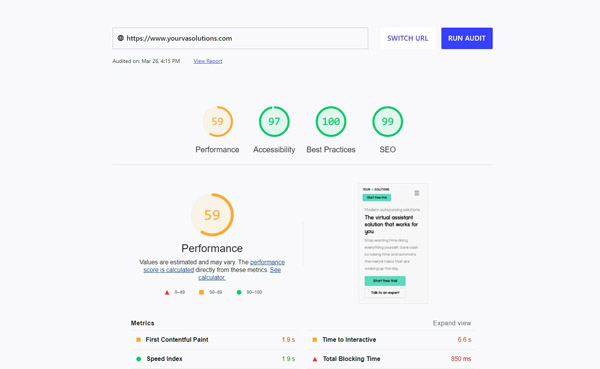Click Speed Index value 1.9 s
This screenshot has height=369, width=600.
pos(288,359)
